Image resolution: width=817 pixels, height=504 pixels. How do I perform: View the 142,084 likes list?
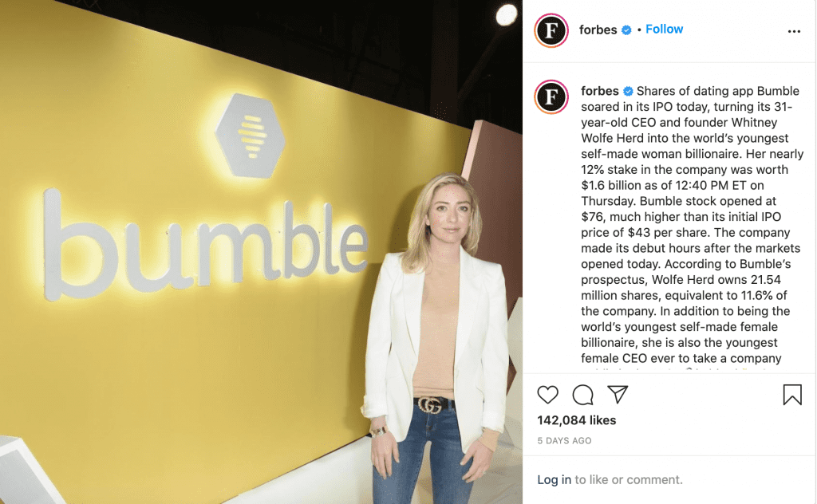[577, 420]
